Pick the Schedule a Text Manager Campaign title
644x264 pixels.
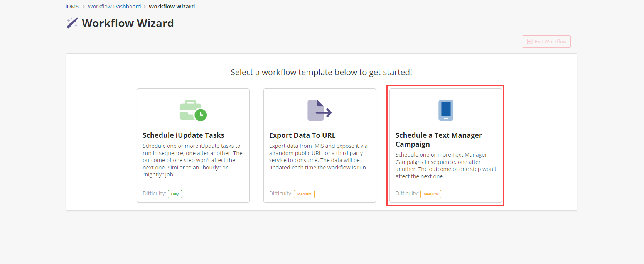pos(438,140)
